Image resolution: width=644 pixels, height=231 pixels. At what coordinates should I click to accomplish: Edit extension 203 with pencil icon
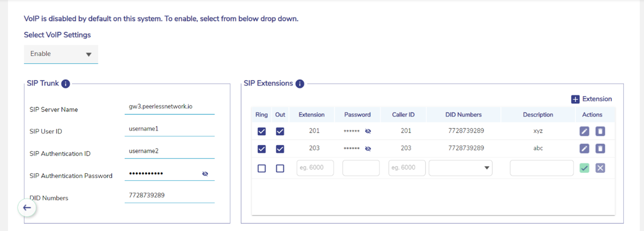point(584,149)
